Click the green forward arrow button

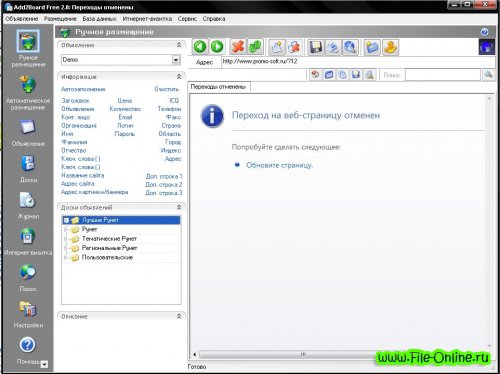217,47
